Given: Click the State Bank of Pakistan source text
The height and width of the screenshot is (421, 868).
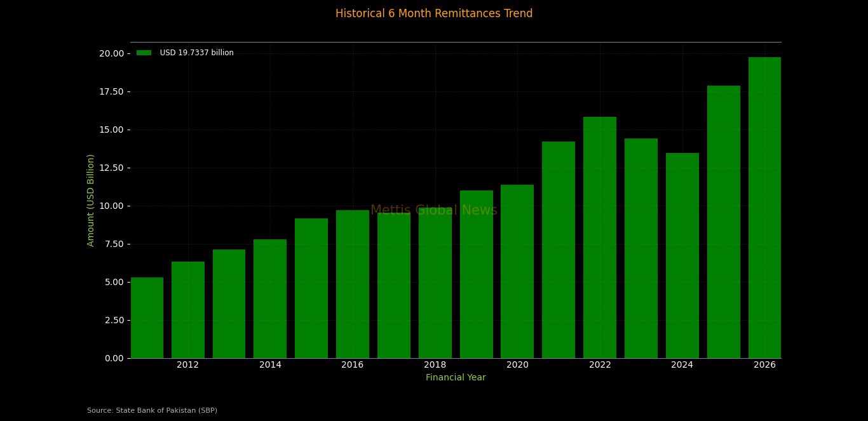Looking at the screenshot, I should click(x=152, y=410).
